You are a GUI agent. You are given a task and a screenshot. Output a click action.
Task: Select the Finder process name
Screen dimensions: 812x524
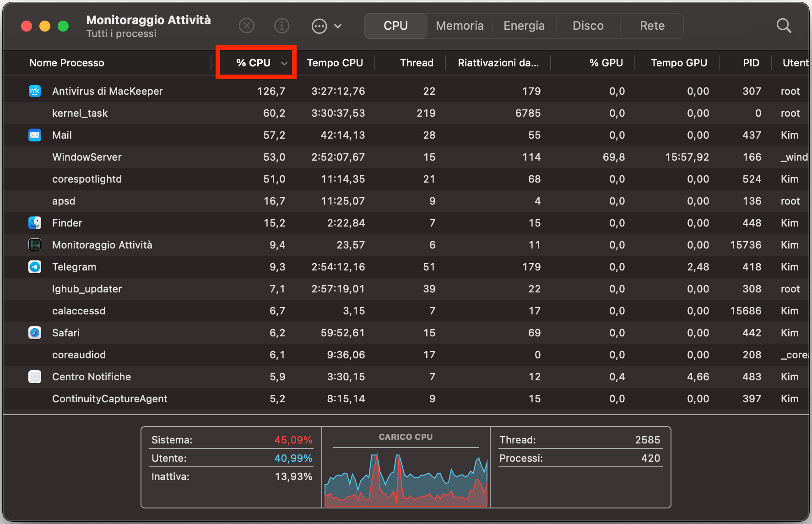(x=67, y=223)
